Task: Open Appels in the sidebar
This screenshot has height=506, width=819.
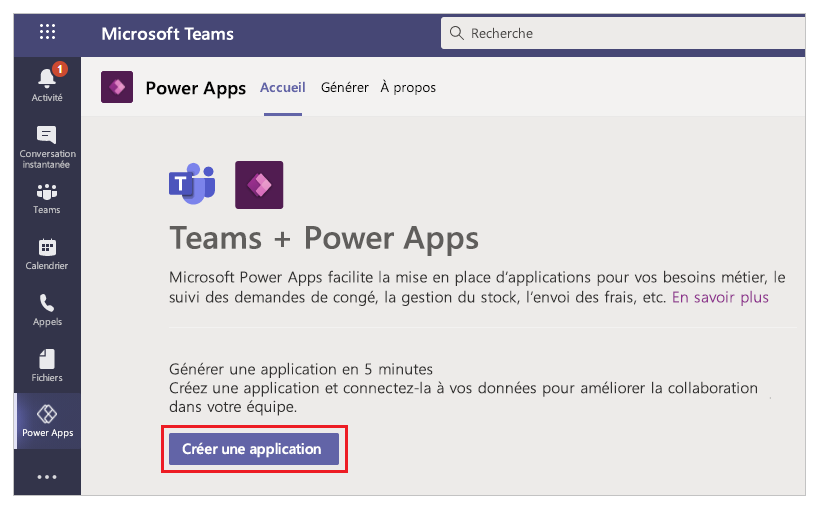Action: click(x=47, y=310)
